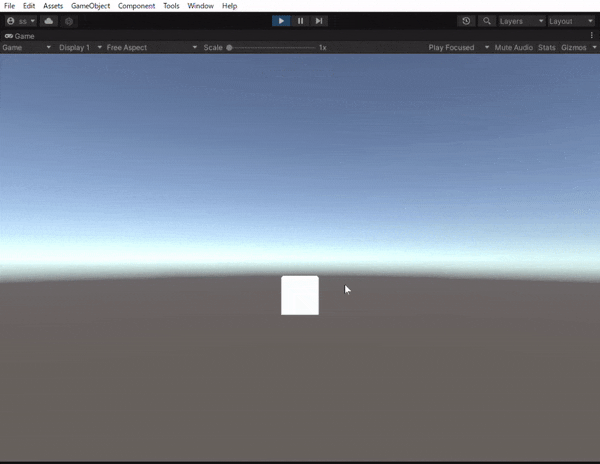Open the account dropdown labeled ss
This screenshot has height=464, width=600.
(21, 21)
